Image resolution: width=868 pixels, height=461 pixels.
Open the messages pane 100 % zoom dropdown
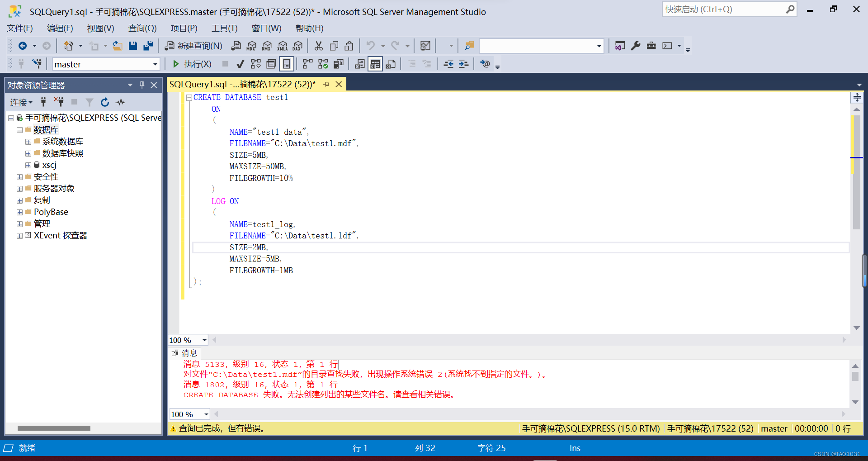click(206, 414)
